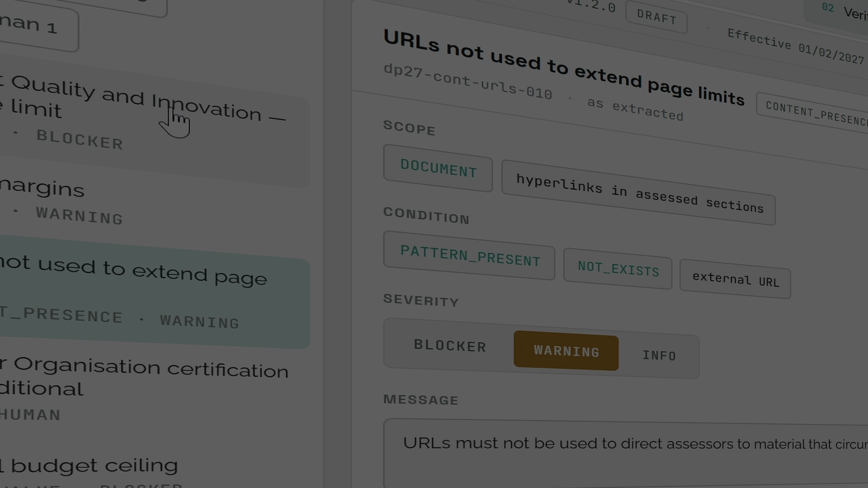This screenshot has width=868, height=488.
Task: Click the PATTERN_PRESENT condition chip
Action: click(x=469, y=255)
